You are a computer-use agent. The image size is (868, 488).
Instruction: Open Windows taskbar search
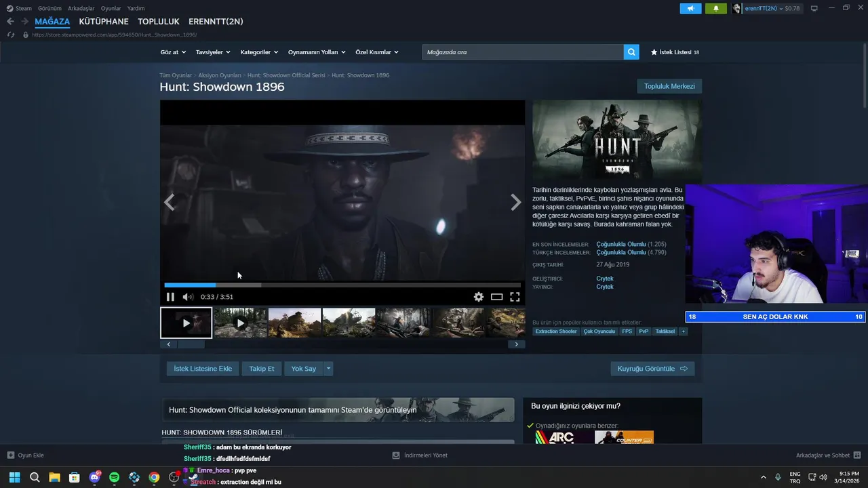click(x=35, y=477)
